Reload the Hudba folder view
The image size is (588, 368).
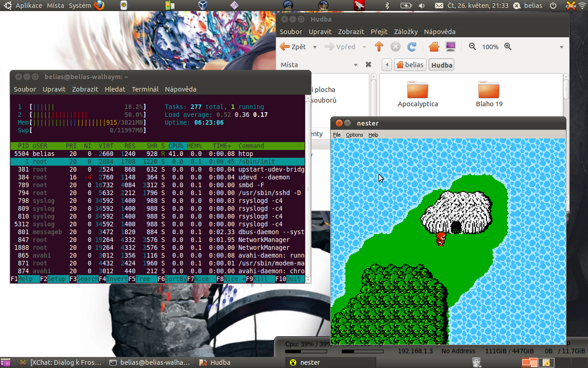tap(412, 47)
